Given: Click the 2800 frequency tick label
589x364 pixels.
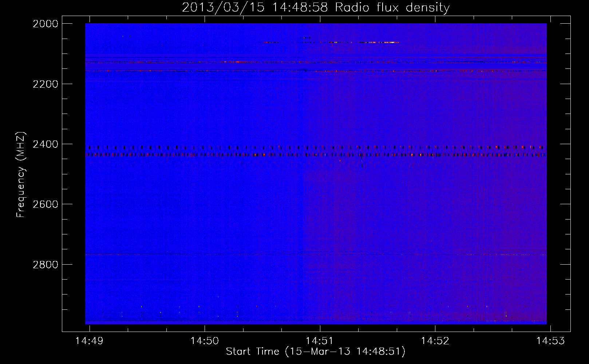Looking at the screenshot, I should [45, 264].
